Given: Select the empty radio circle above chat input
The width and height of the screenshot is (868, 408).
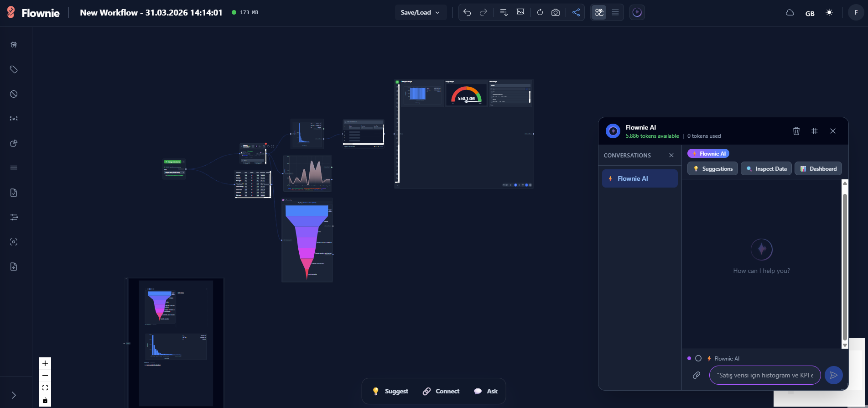Looking at the screenshot, I should point(698,358).
